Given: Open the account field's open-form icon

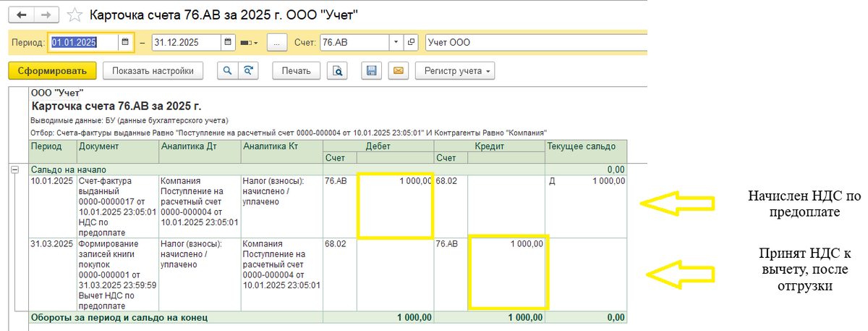Looking at the screenshot, I should click(x=411, y=43).
